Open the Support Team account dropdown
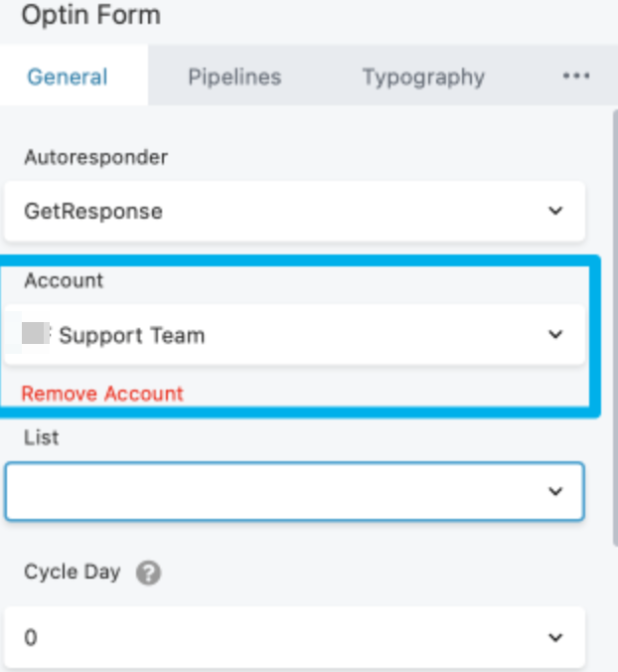Image resolution: width=618 pixels, height=672 pixels. click(x=294, y=335)
